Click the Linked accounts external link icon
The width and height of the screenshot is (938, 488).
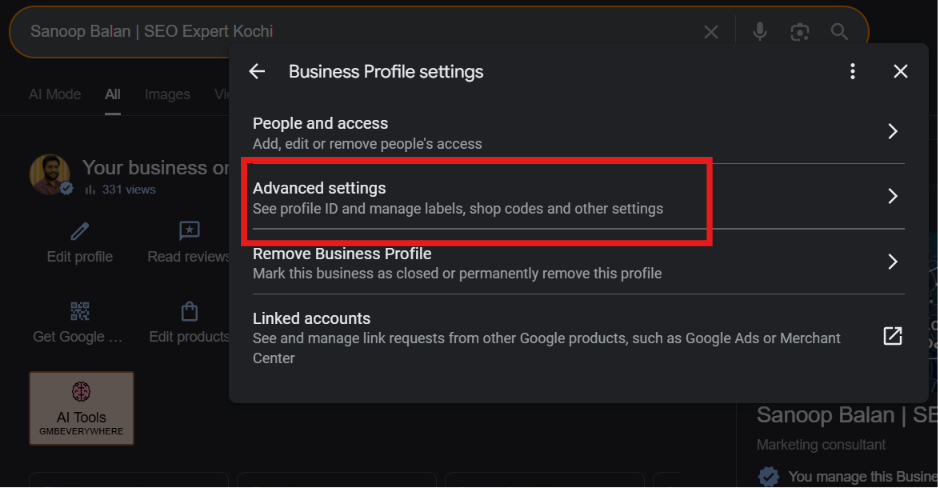click(893, 336)
